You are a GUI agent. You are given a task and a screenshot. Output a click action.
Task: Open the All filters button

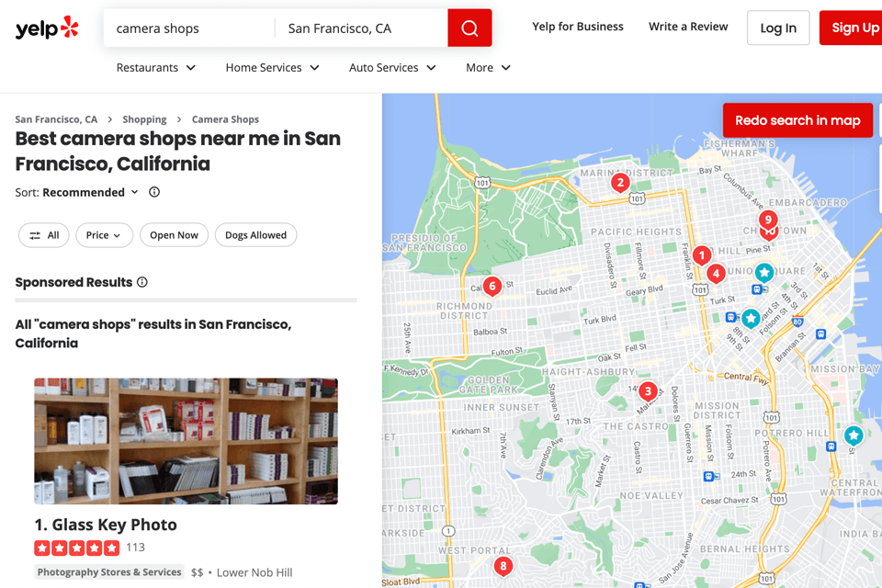coord(44,235)
